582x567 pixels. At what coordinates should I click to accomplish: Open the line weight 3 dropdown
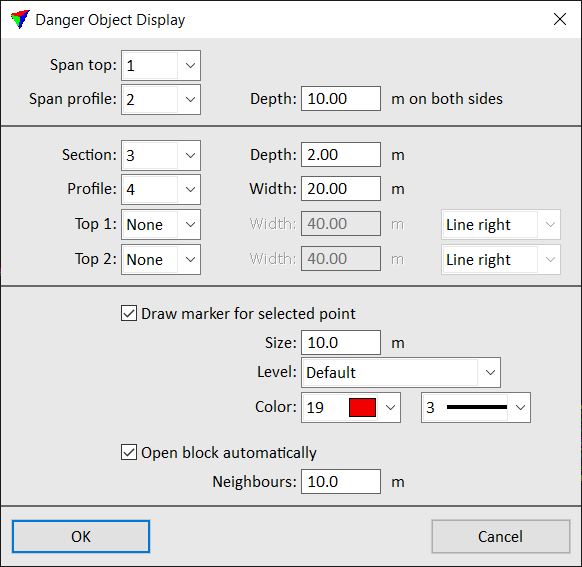coord(476,407)
